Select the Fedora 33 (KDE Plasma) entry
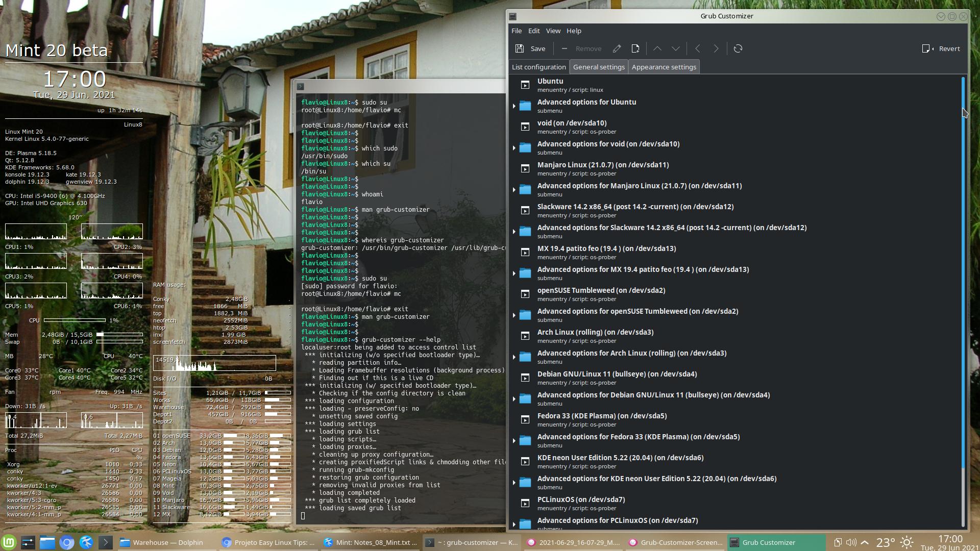Viewport: 980px width, 551px height. [735, 419]
